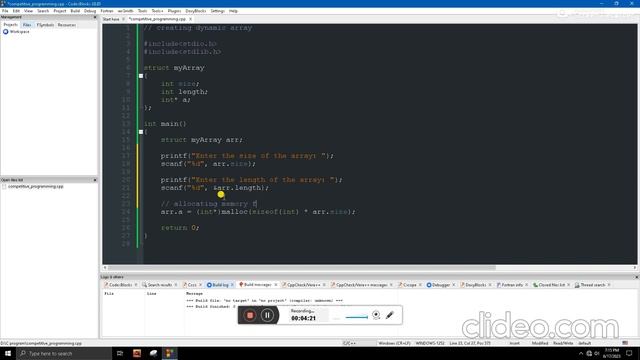Click the volume icon in system tray
Image resolution: width=640 pixels, height=360 pixels.
point(597,353)
